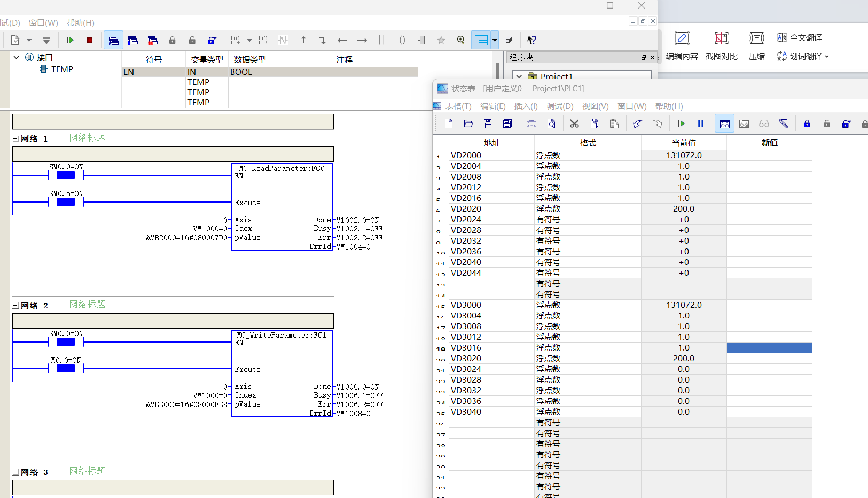The image size is (868, 498).
Task: Click the 全文翻译 button
Action: point(800,37)
